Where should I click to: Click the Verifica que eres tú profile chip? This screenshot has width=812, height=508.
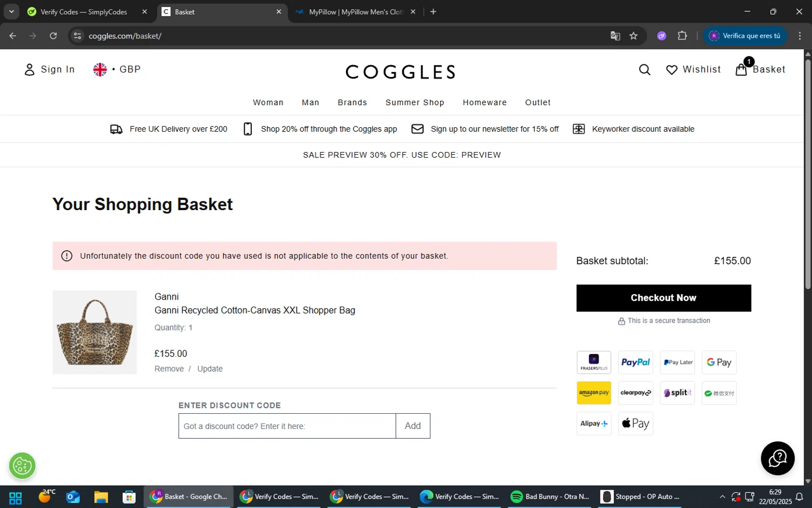click(745, 36)
